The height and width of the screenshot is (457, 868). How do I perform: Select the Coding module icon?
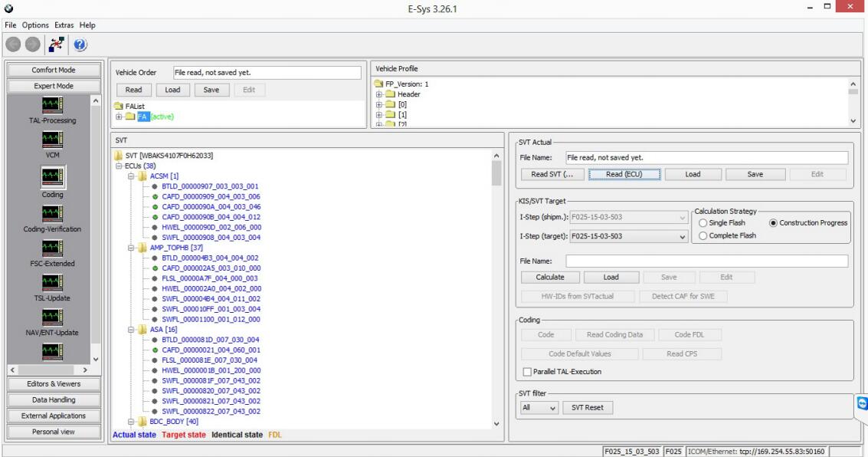tap(53, 177)
